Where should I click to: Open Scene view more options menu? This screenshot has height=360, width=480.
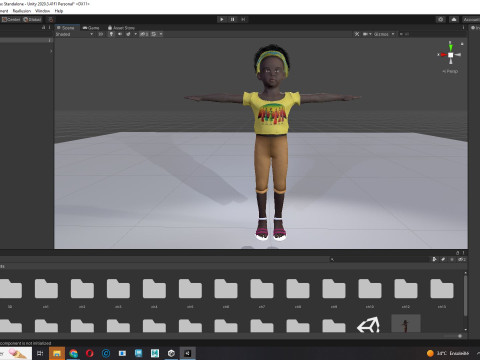tap(463, 27)
